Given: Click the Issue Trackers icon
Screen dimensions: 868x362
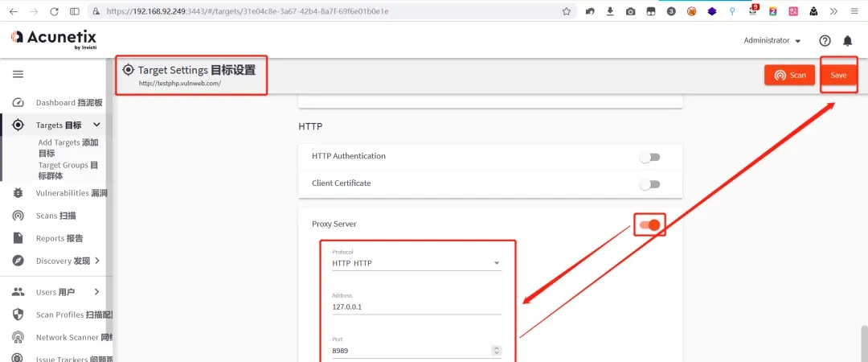Looking at the screenshot, I should pos(18,357).
